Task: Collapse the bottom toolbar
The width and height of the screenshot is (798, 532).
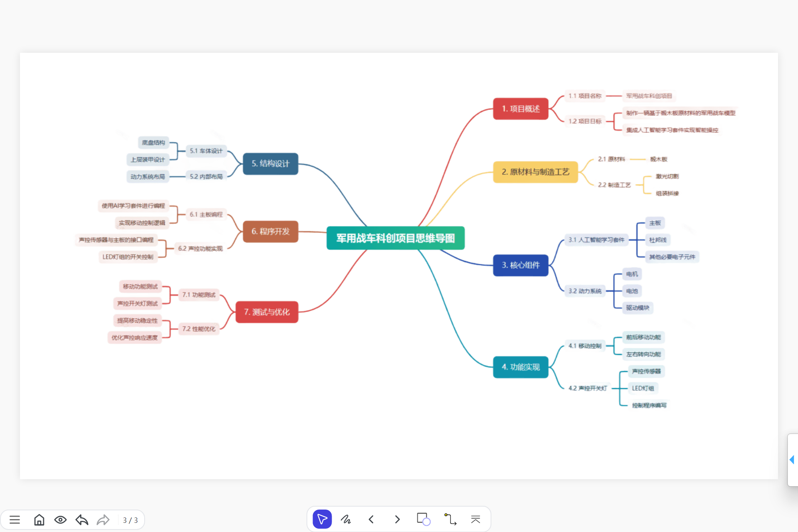Action: coord(475,519)
